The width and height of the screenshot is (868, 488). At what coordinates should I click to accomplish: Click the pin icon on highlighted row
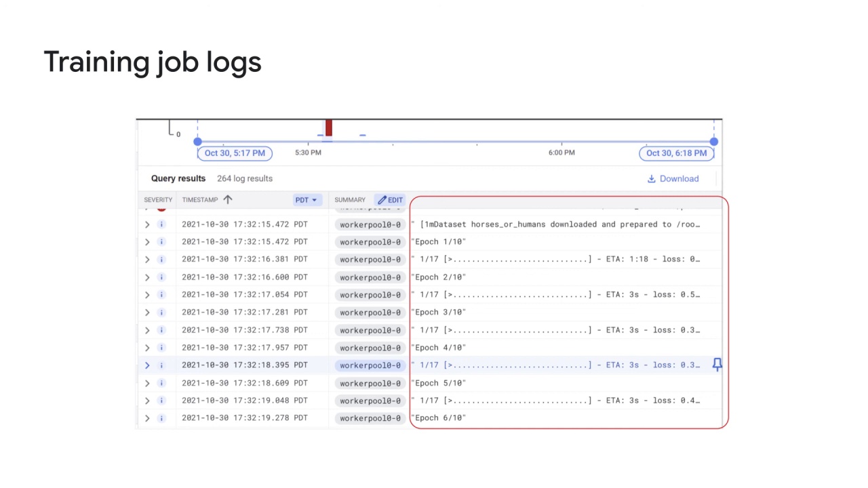(717, 365)
